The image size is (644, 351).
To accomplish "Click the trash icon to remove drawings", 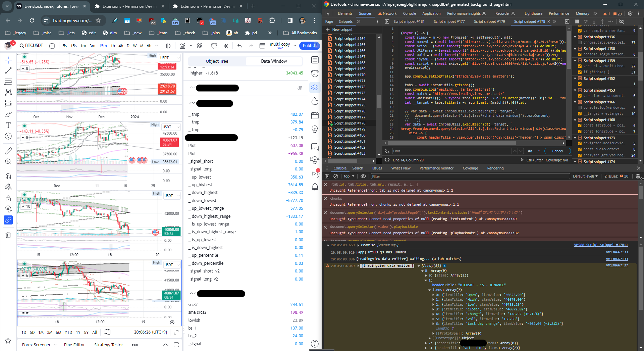I will (8, 235).
